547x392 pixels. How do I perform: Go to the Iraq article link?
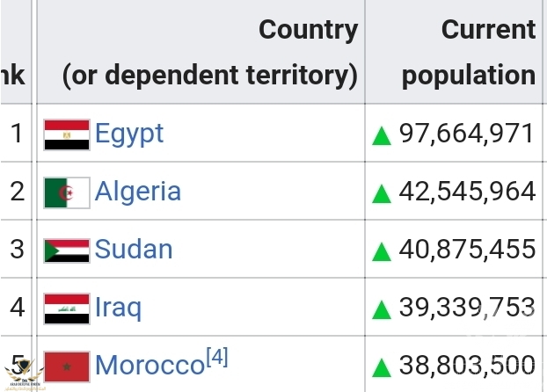click(118, 308)
